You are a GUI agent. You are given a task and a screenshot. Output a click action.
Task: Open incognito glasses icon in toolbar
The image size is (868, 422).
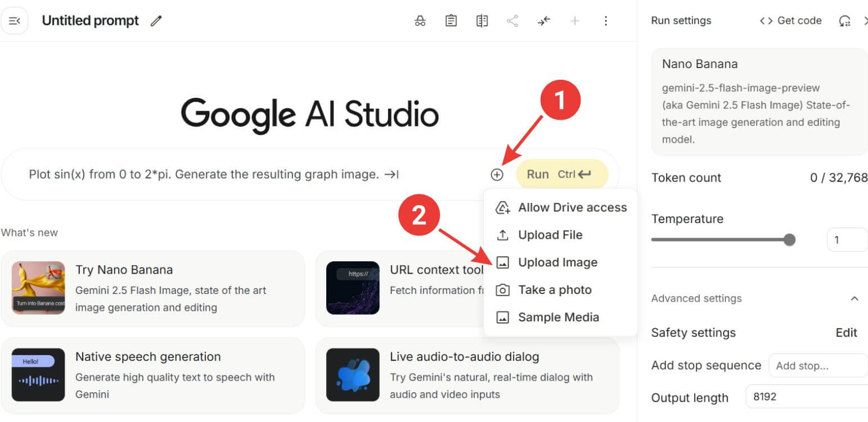pyautogui.click(x=420, y=21)
